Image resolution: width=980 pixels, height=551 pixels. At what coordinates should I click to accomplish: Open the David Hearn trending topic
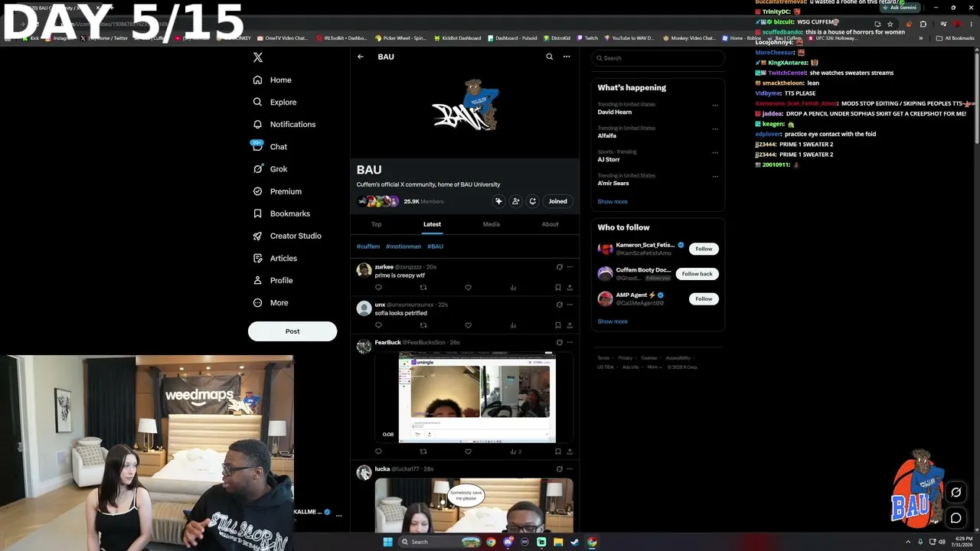tap(615, 112)
